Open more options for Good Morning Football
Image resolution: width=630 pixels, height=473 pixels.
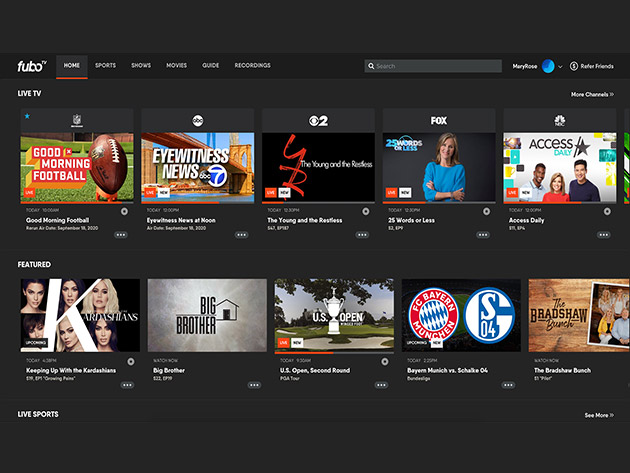pos(121,235)
